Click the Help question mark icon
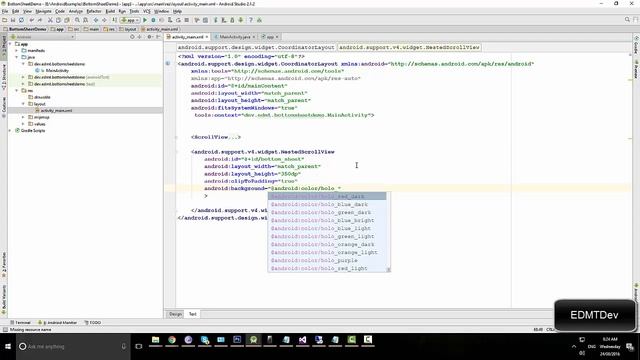The width and height of the screenshot is (640, 360). 251,20
